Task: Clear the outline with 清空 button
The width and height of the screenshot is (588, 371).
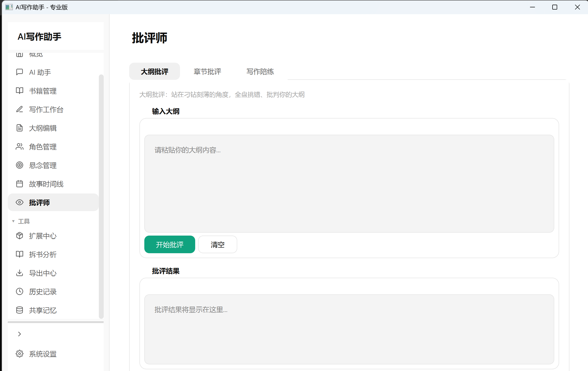Action: 218,244
